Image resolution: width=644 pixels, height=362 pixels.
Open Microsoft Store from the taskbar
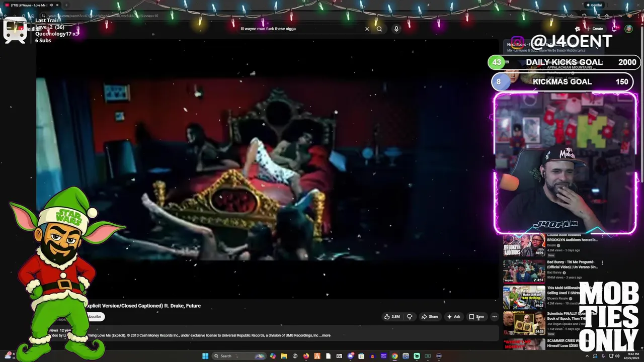click(x=361, y=356)
